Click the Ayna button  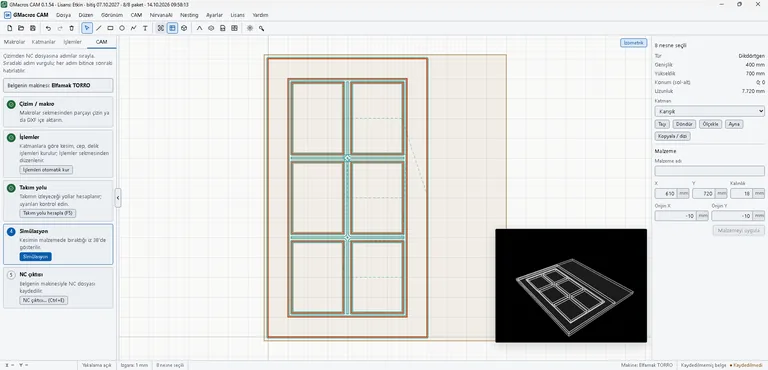tap(734, 124)
